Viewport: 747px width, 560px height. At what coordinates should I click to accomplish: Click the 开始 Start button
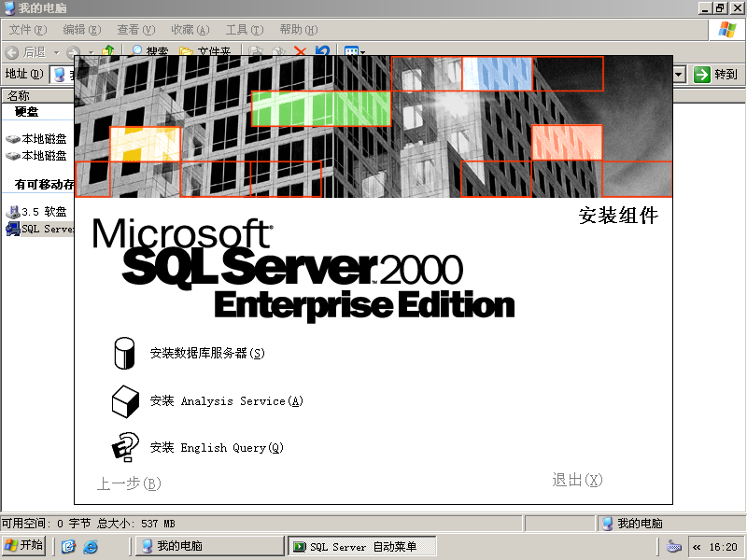coord(24,545)
